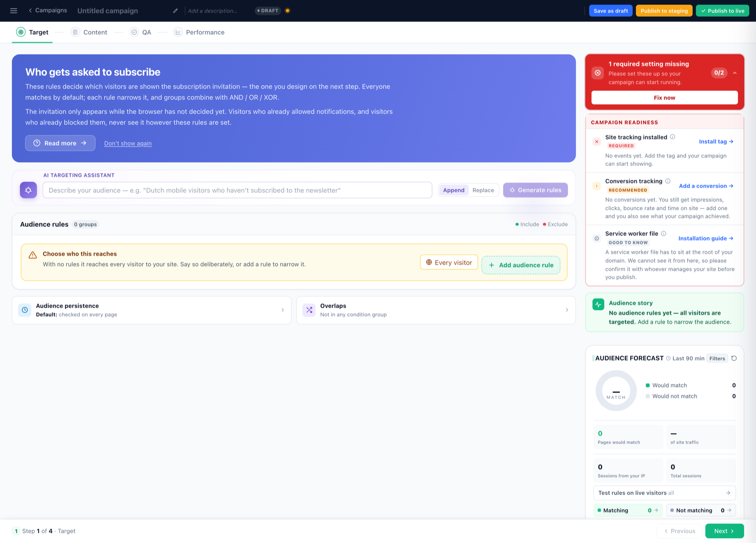Click the Would match green legend dot
Image resolution: width=756 pixels, height=543 pixels.
(648, 385)
